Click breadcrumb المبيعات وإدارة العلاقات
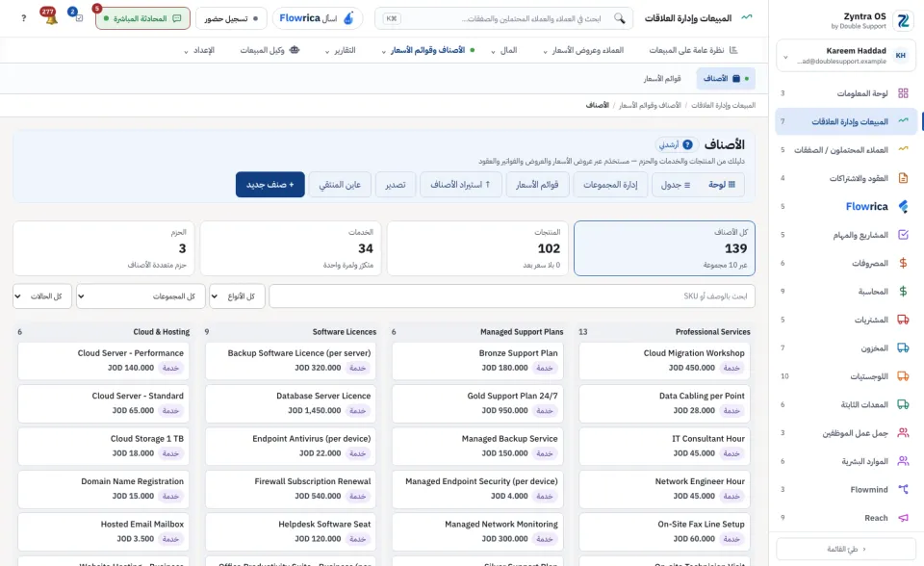Image resolution: width=924 pixels, height=566 pixels. click(x=723, y=105)
